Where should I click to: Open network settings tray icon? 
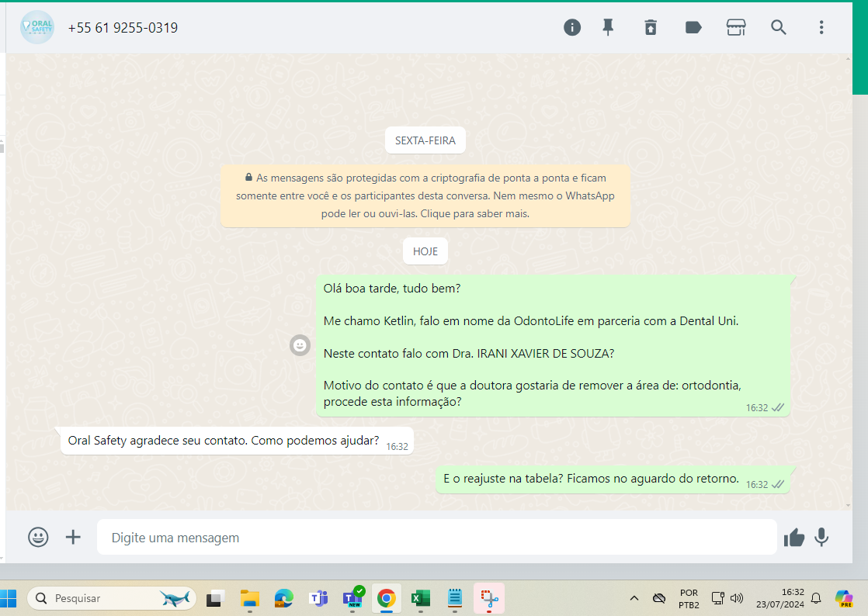[x=718, y=598]
